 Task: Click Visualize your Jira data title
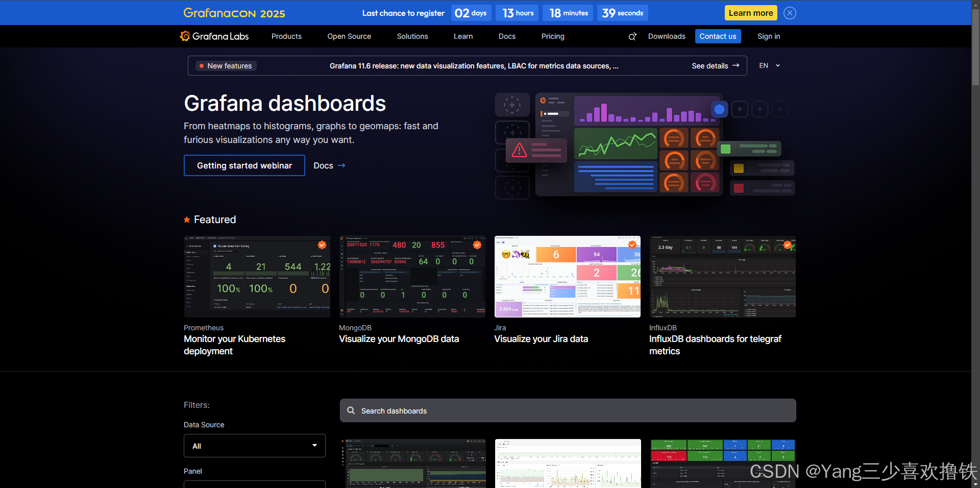click(541, 339)
